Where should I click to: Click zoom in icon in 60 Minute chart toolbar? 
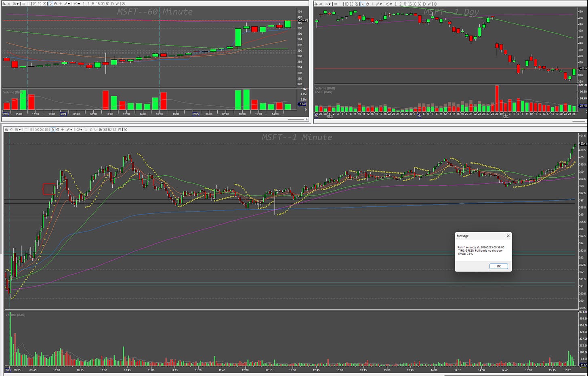[35, 4]
